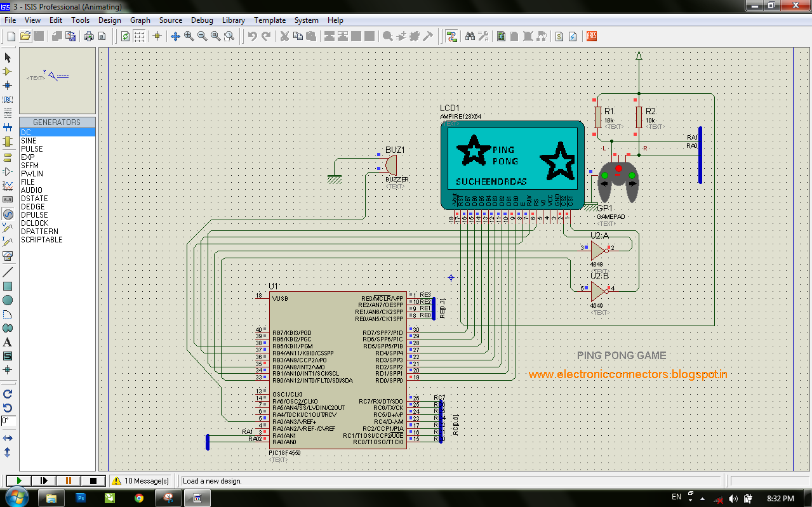Click the Netlist to ARES icon
Viewport: 812px width, 507px height.
point(591,36)
